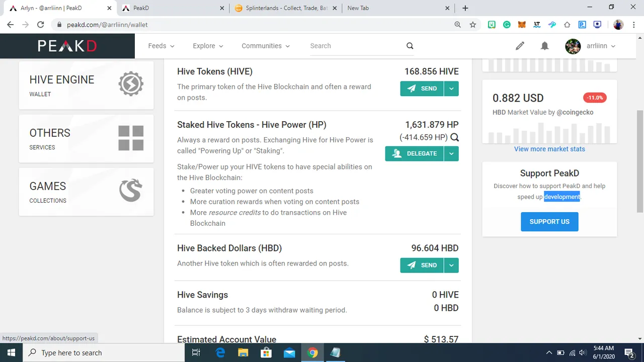
Task: Open the Feeds menu
Action: click(x=161, y=46)
